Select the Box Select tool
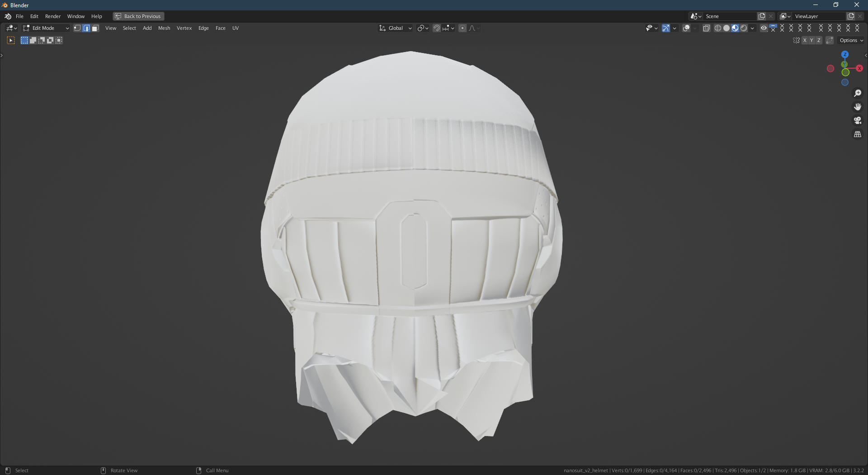This screenshot has height=475, width=868. click(x=24, y=40)
